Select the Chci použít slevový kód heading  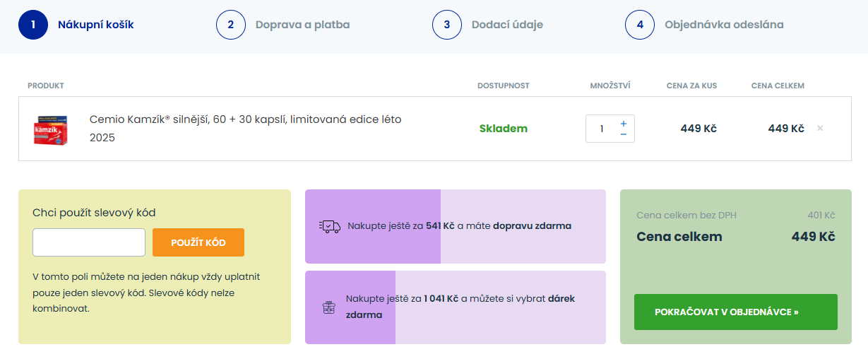pyautogui.click(x=94, y=213)
